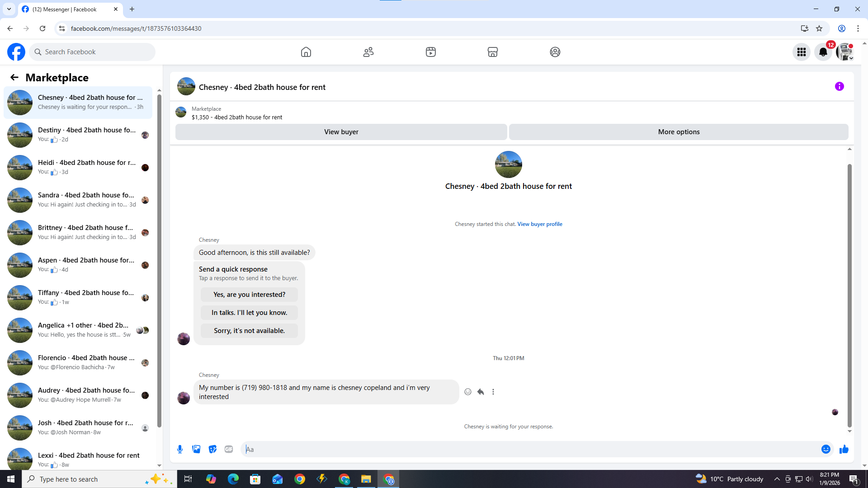This screenshot has height=488, width=868.
Task: Open the Marketplace tab in top bar
Action: click(493, 52)
